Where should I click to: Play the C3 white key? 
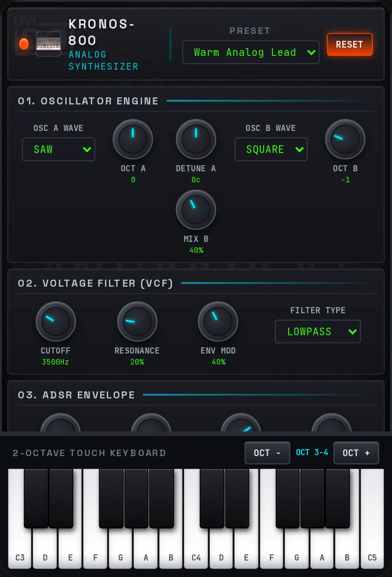click(20, 548)
